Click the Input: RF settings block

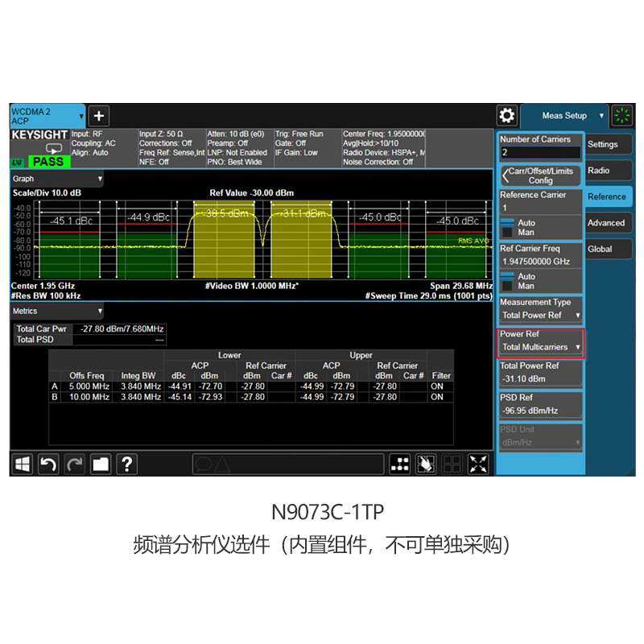(104, 148)
